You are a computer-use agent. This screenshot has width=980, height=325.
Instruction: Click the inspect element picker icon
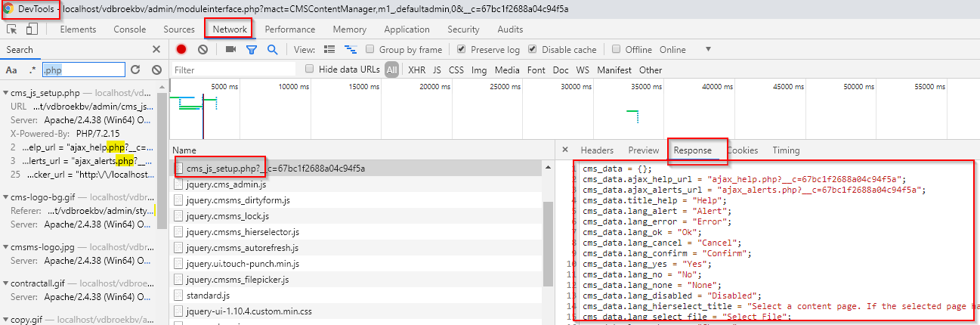pyautogui.click(x=12, y=29)
